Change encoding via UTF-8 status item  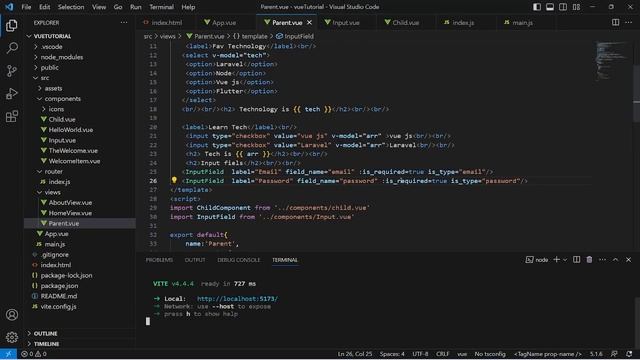click(420, 354)
